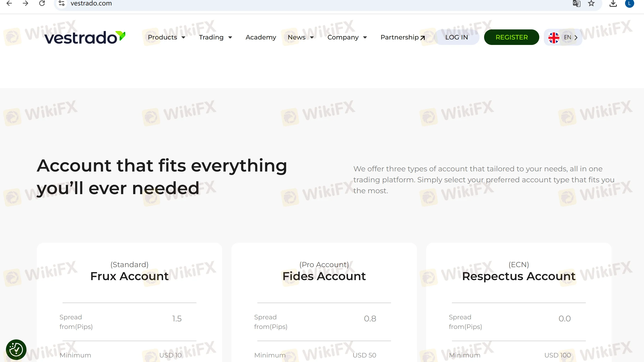
Task: Click the Google Translate icon in address bar
Action: (x=576, y=3)
